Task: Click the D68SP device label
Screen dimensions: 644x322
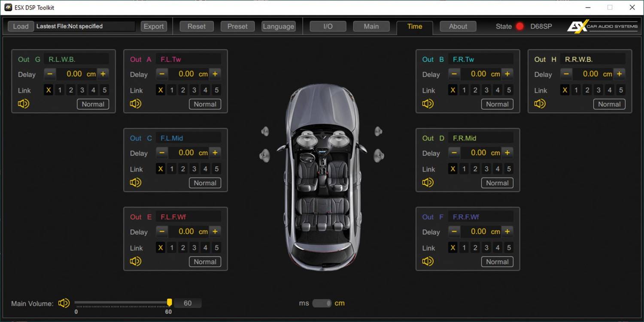Action: click(x=541, y=26)
